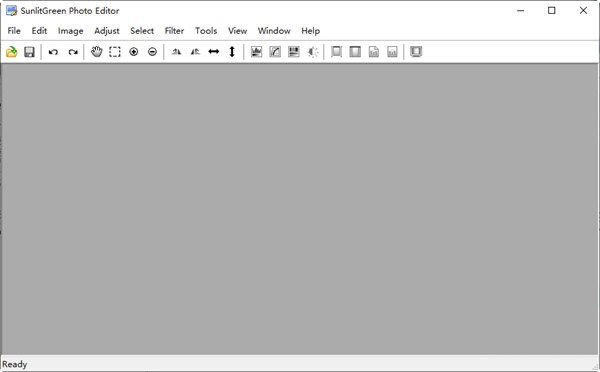600x372 pixels.
Task: Open the Tools menu
Action: point(206,31)
